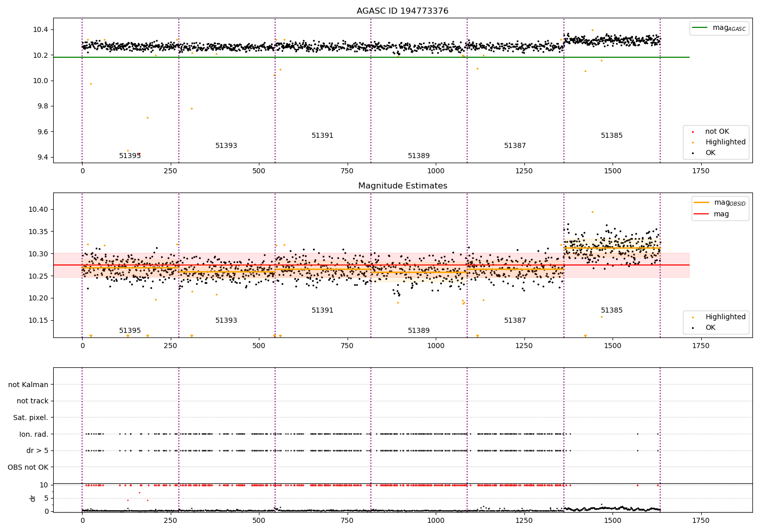
Task: Click OBSID label 51389 in Magnitude Estimates panel
Action: tap(419, 331)
